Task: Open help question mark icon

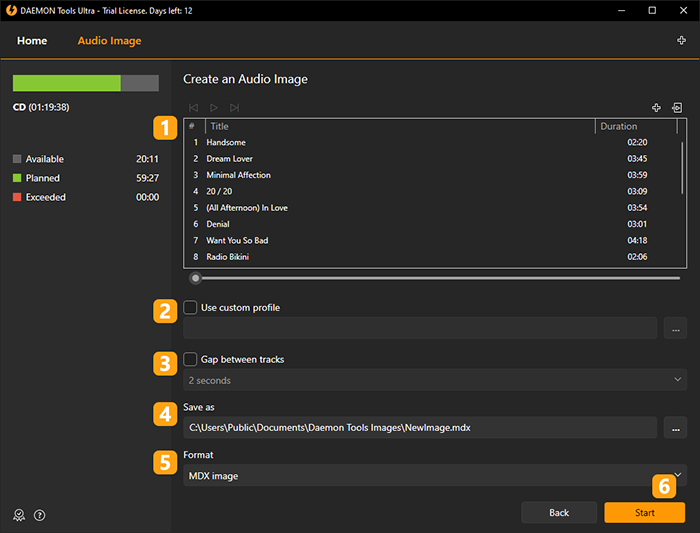Action: (40, 515)
